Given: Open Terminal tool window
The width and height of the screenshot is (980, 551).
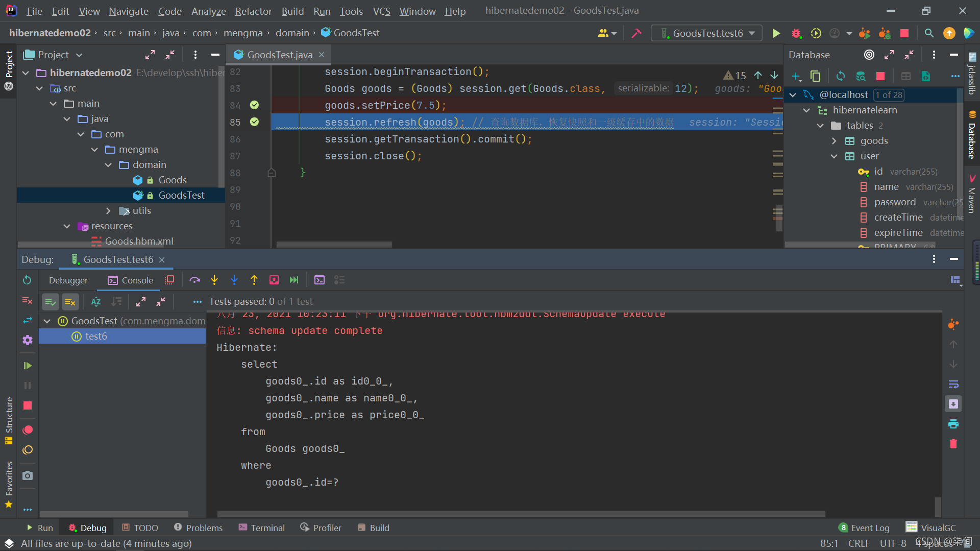Looking at the screenshot, I should pyautogui.click(x=261, y=528).
